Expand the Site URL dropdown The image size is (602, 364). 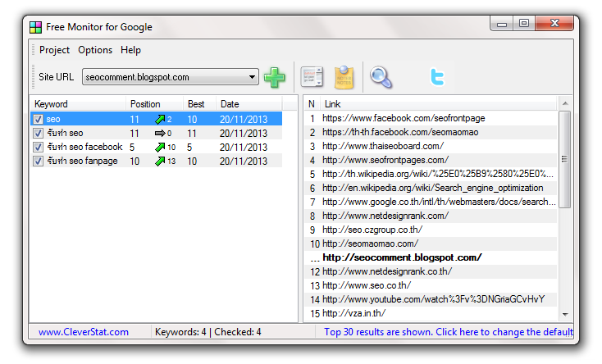coord(252,77)
